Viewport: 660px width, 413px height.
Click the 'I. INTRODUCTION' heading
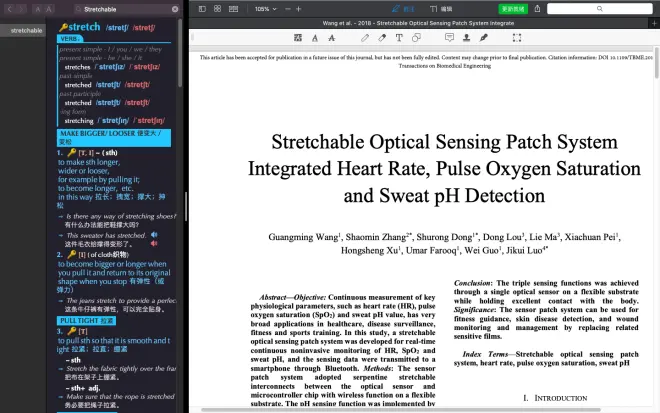pos(555,398)
